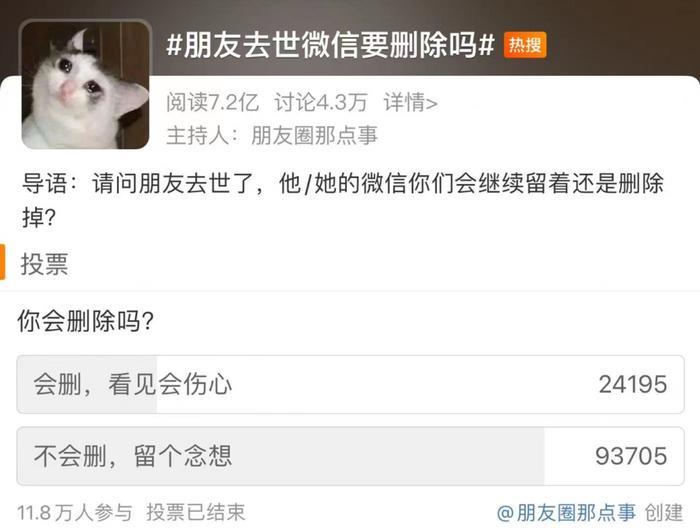700x532 pixels.
Task: Click the progress fill of 会删 option
Action: [88, 384]
